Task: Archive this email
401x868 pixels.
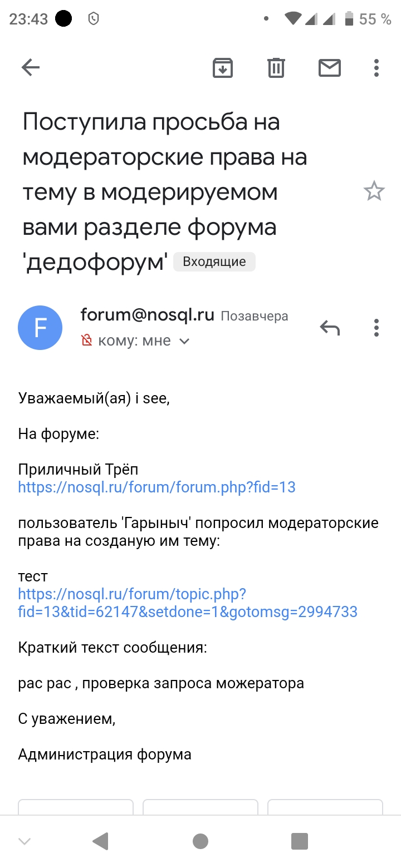Action: [x=223, y=68]
